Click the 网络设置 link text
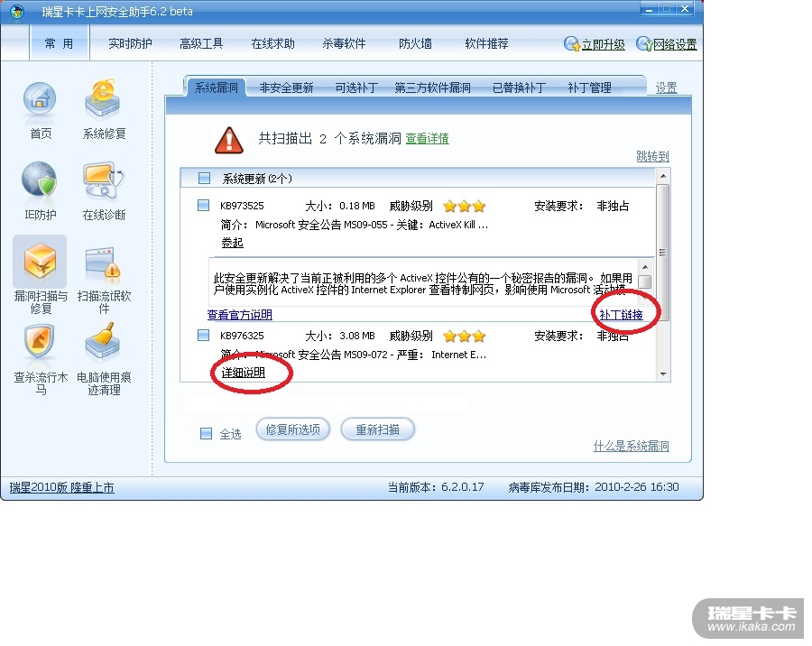The height and width of the screenshot is (646, 812). click(675, 44)
